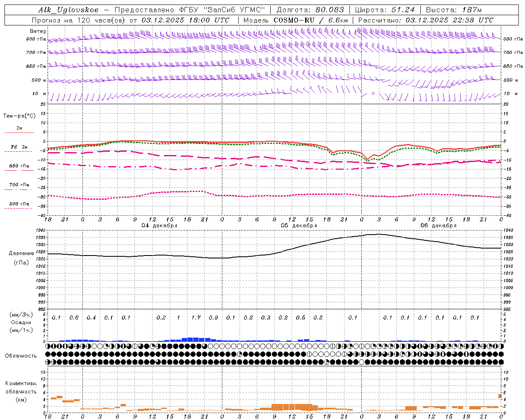The image size is (525, 420).
Task: Click the 05 декабря date label
Action: coord(299,226)
